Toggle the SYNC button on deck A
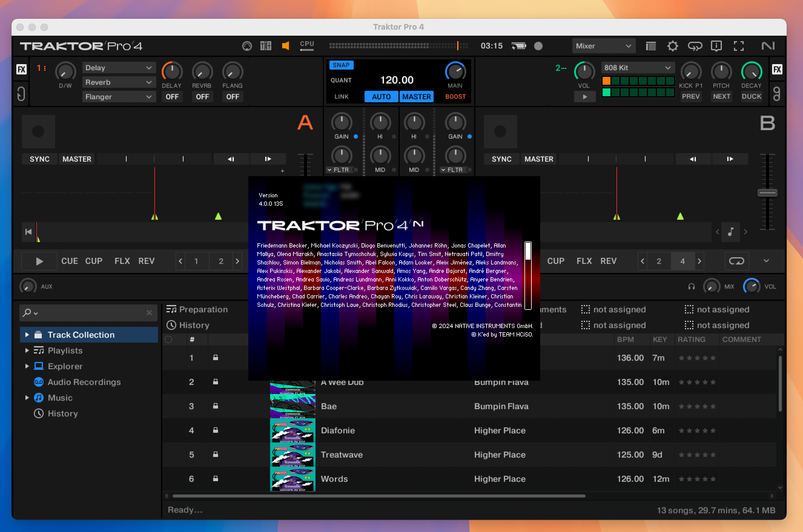The width and height of the screenshot is (803, 532). (x=39, y=159)
